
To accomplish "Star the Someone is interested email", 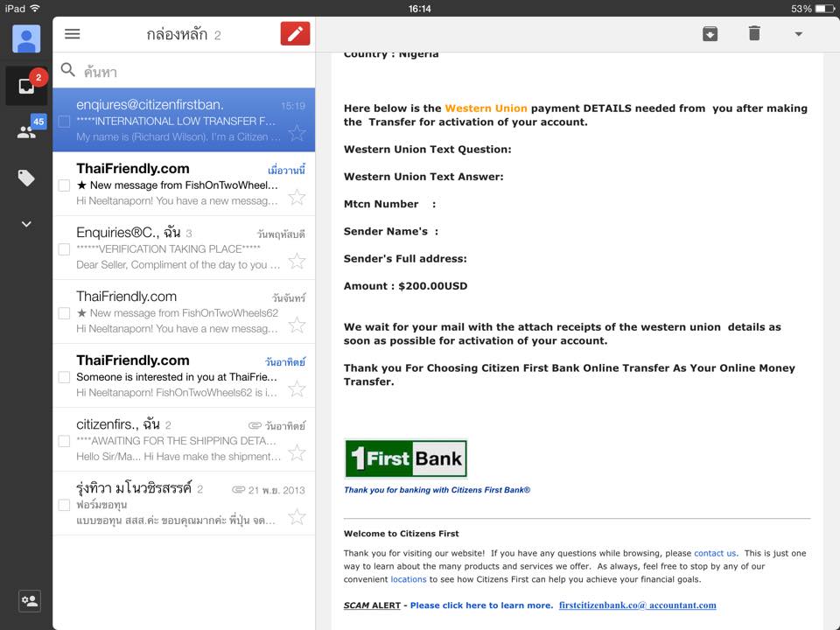I will click(x=297, y=388).
